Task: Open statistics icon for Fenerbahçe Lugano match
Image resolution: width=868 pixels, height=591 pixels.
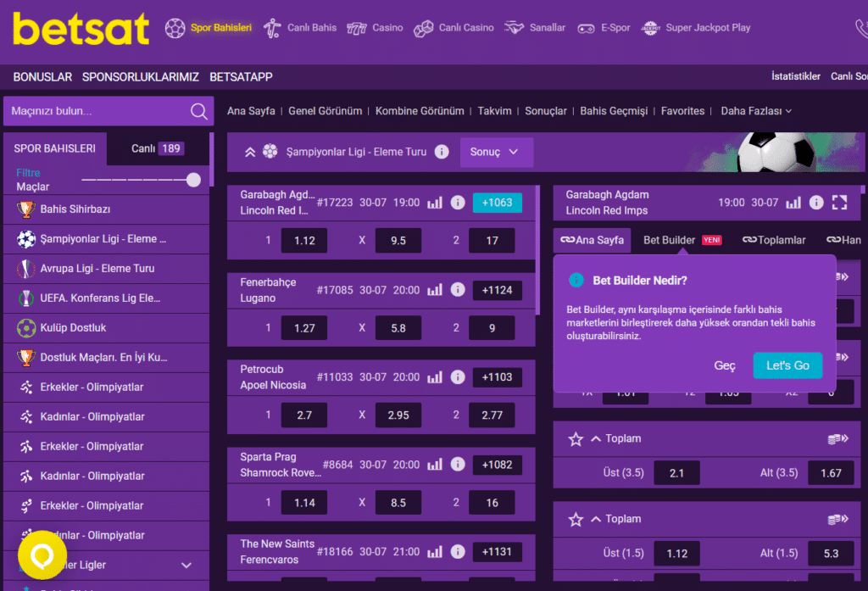Action: pos(435,290)
